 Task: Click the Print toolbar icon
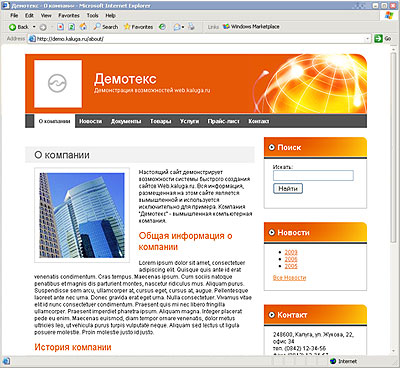pos(191,27)
